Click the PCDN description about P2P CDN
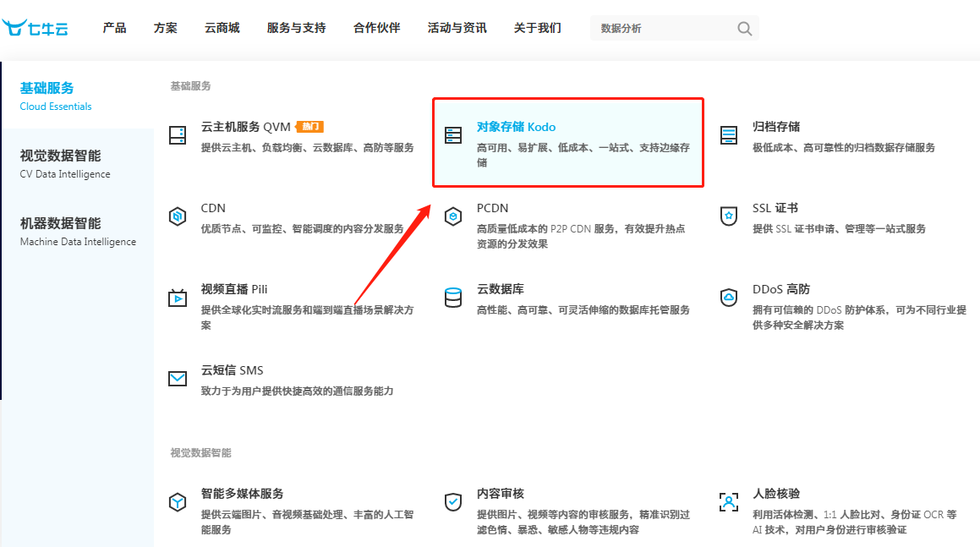 581,237
